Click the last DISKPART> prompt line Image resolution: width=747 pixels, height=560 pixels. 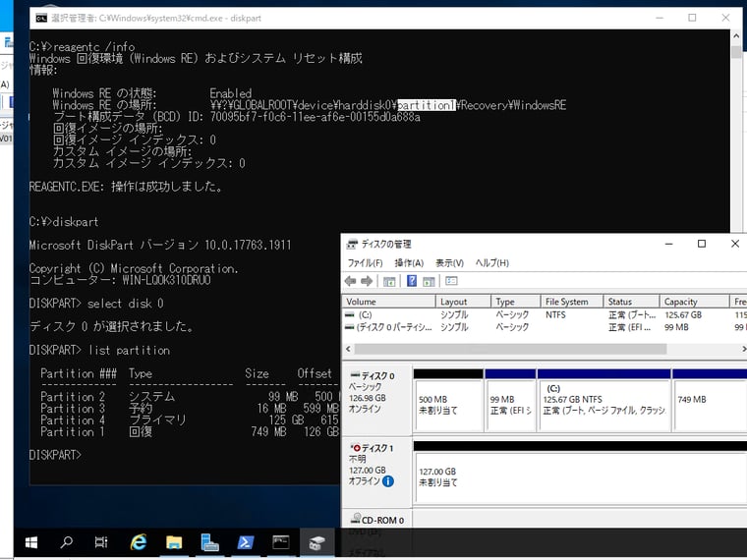(55, 455)
